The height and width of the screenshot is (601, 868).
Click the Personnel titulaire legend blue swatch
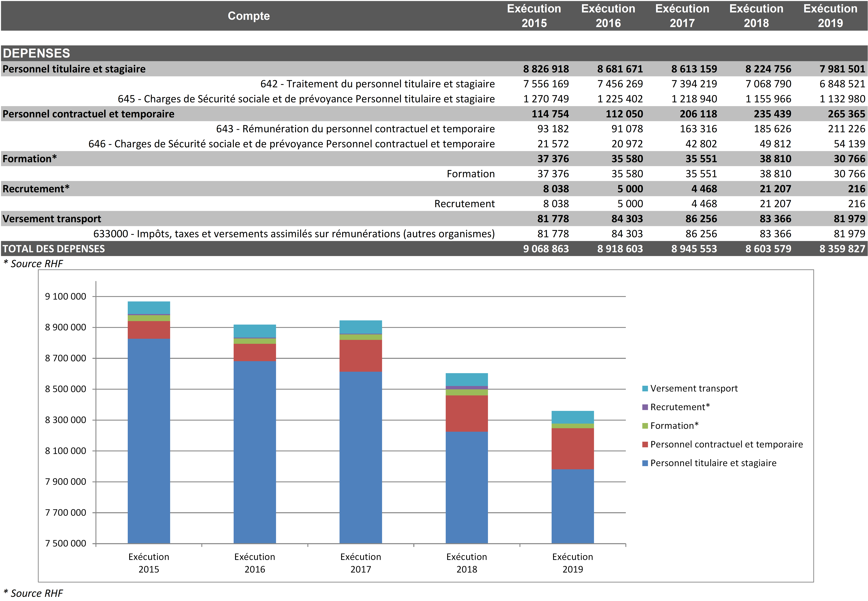click(x=645, y=463)
